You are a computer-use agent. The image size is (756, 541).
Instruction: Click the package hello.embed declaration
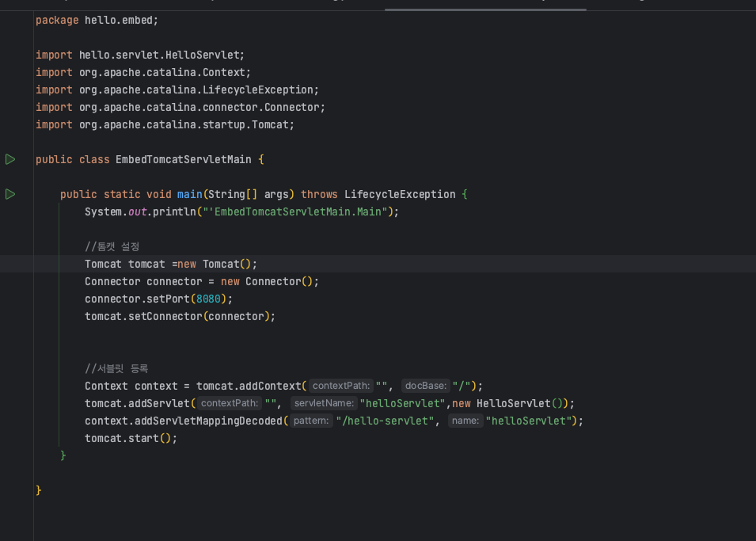click(x=97, y=21)
